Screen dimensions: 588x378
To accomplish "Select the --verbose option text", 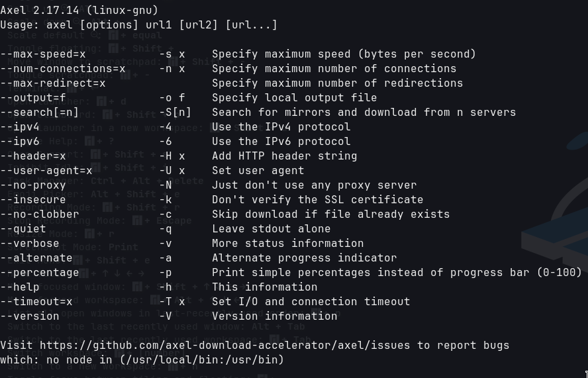I will click(30, 244).
